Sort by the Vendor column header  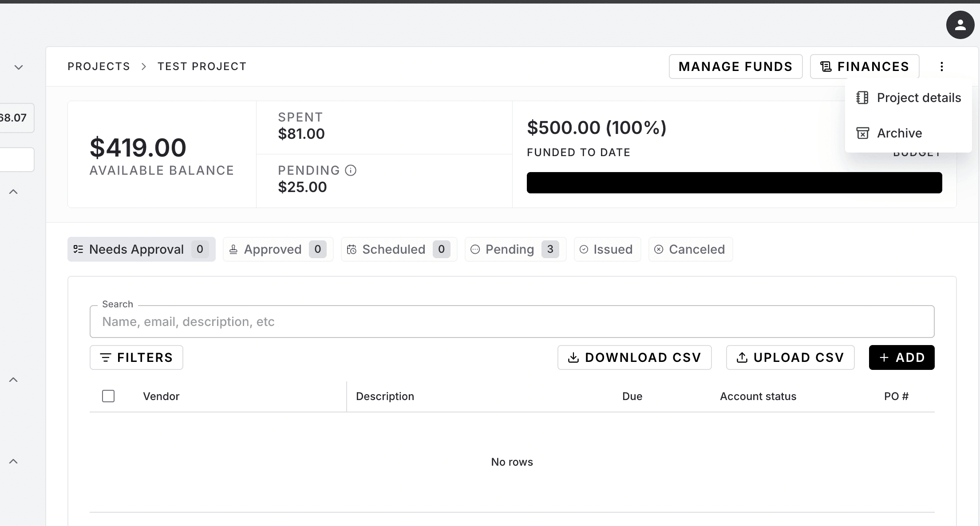161,396
